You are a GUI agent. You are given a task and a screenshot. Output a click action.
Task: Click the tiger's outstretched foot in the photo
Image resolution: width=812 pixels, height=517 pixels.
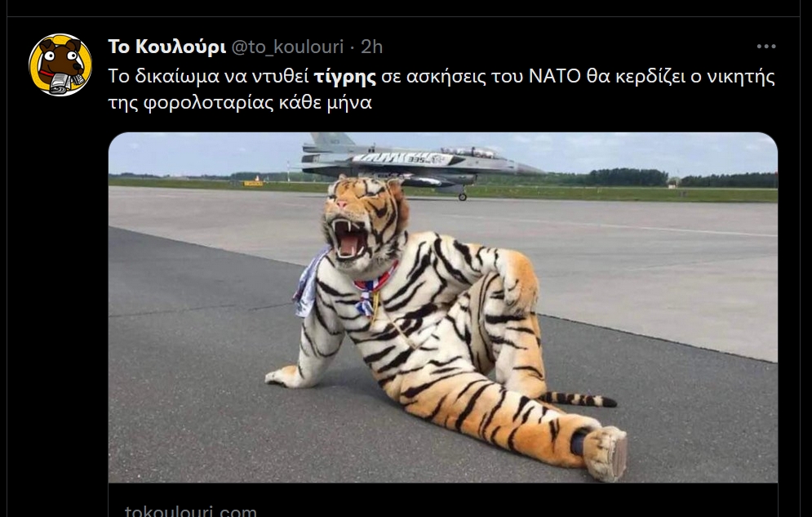(x=606, y=452)
